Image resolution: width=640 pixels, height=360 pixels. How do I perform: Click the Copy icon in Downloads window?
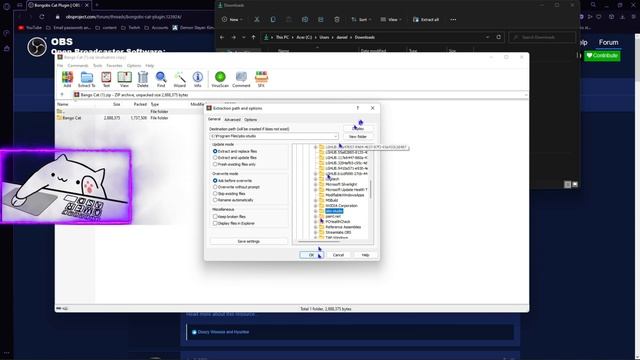(x=273, y=20)
